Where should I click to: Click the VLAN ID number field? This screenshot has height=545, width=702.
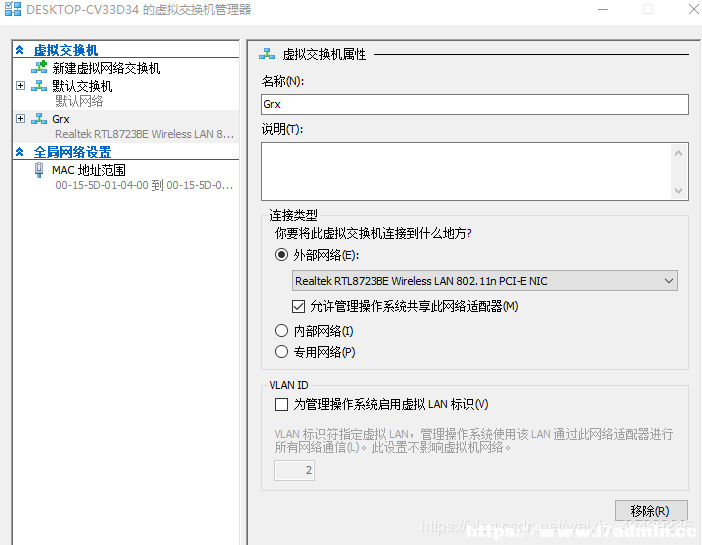click(x=294, y=470)
